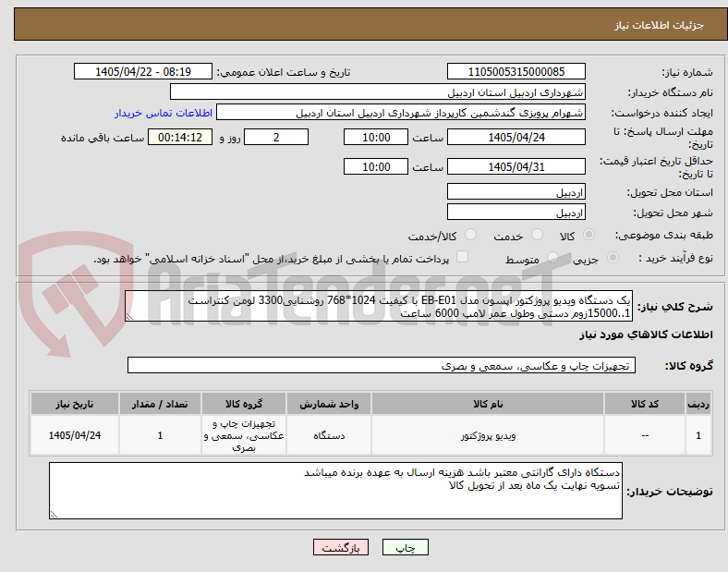Choose the جزیی purchase type radio
Screen dimensions: 728x572
613,257
